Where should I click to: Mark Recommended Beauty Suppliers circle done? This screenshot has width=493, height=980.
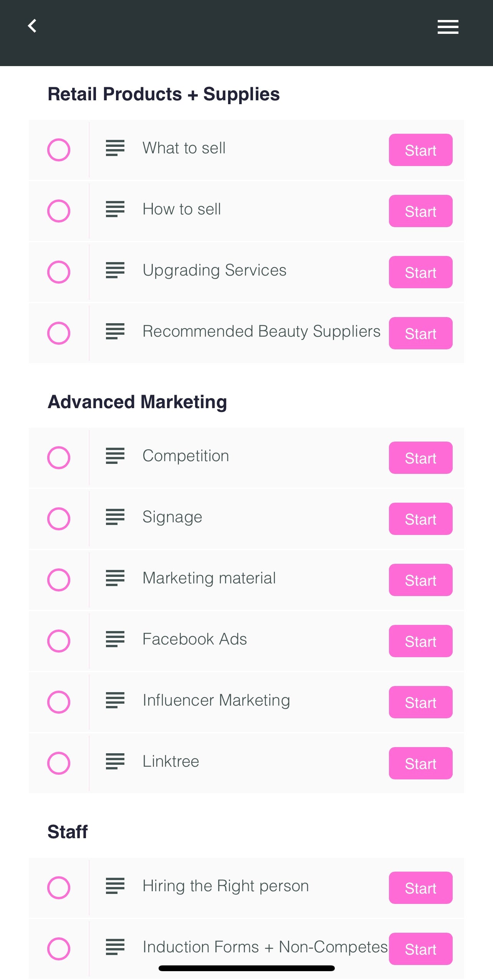tap(59, 333)
